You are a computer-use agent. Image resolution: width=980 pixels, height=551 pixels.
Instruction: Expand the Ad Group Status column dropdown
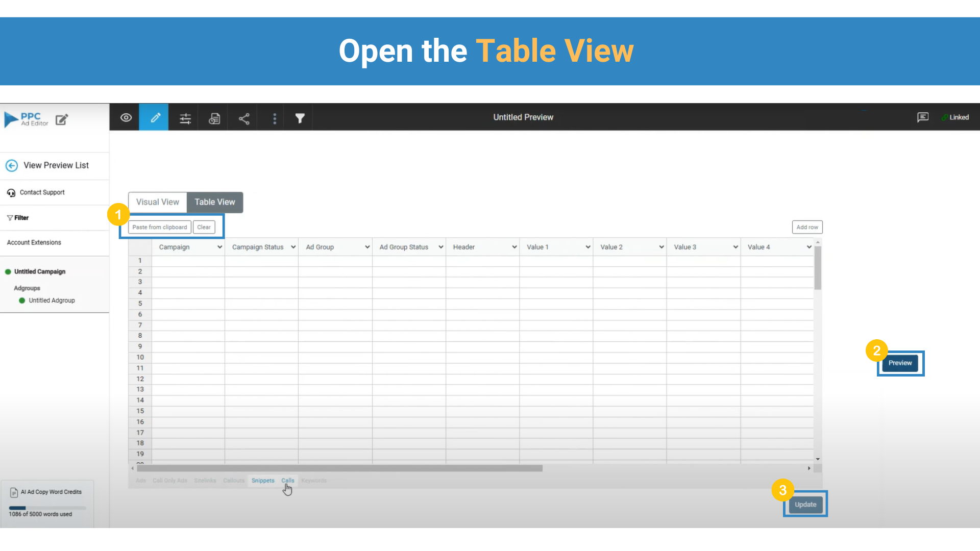pos(440,247)
